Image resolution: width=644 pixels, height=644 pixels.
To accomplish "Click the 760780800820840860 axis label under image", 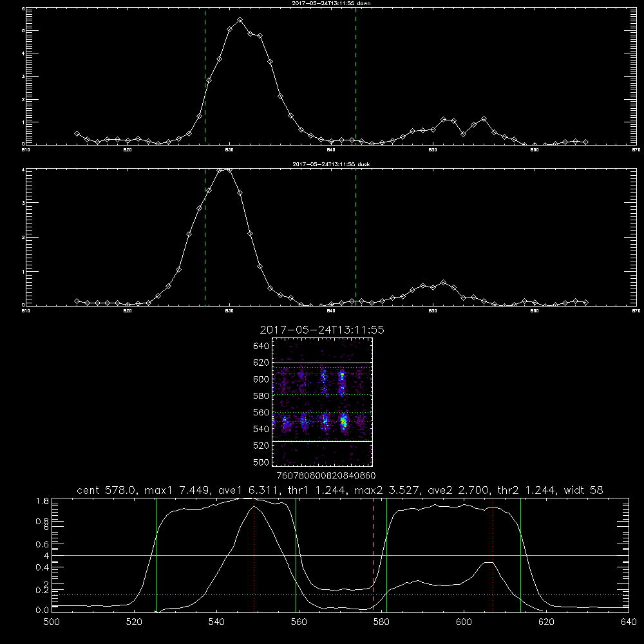I will [326, 475].
